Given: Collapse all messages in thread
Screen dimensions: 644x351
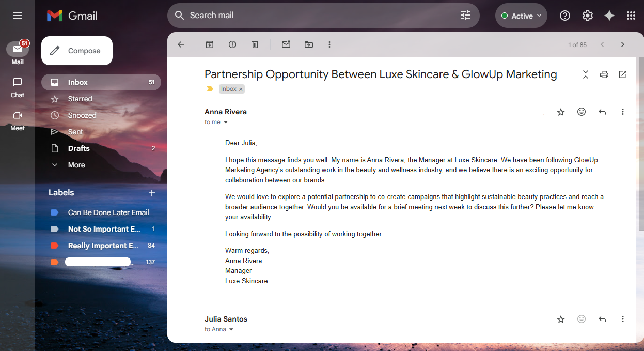Looking at the screenshot, I should (586, 74).
